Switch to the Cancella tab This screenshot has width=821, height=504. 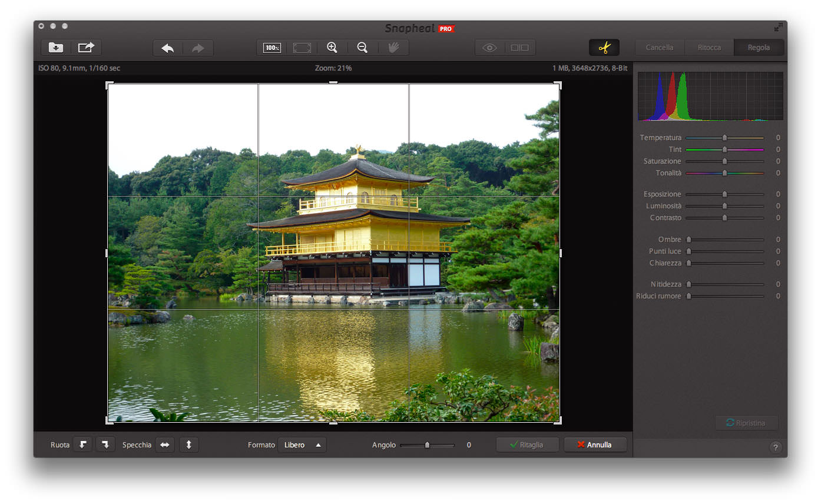pos(660,48)
